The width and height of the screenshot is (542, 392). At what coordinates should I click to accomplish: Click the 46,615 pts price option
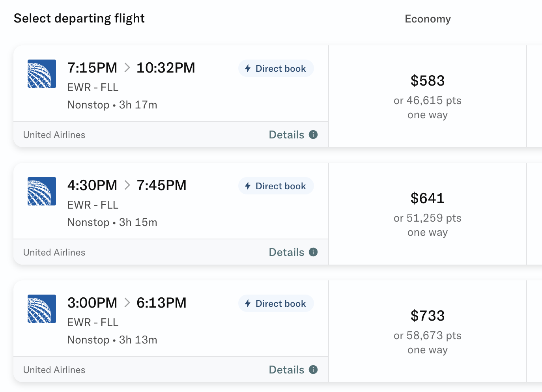click(x=428, y=101)
